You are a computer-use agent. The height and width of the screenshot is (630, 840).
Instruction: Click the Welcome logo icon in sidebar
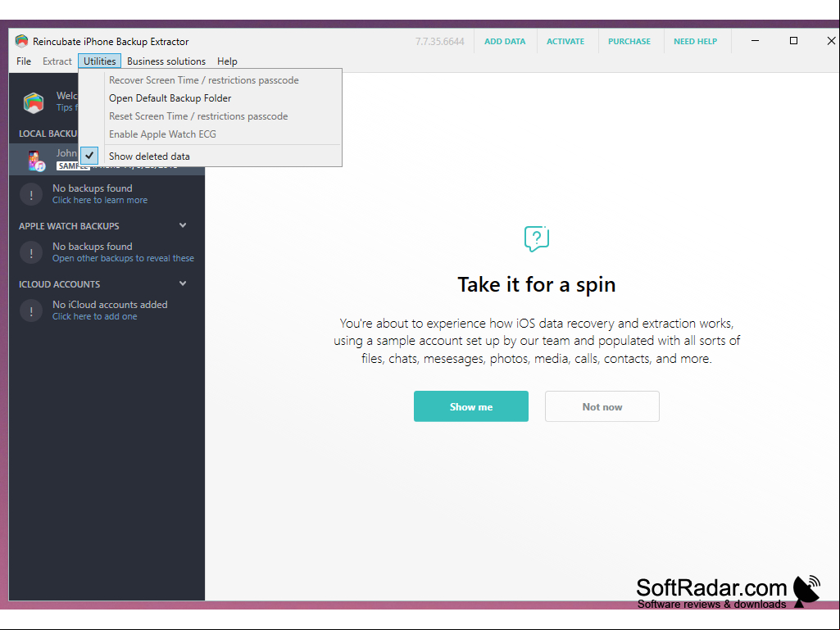coord(34,102)
